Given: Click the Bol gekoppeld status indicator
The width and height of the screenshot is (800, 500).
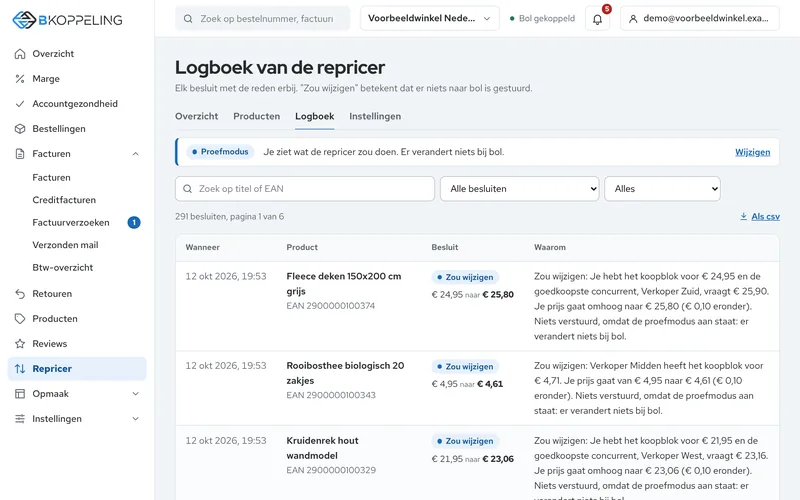Looking at the screenshot, I should click(542, 18).
